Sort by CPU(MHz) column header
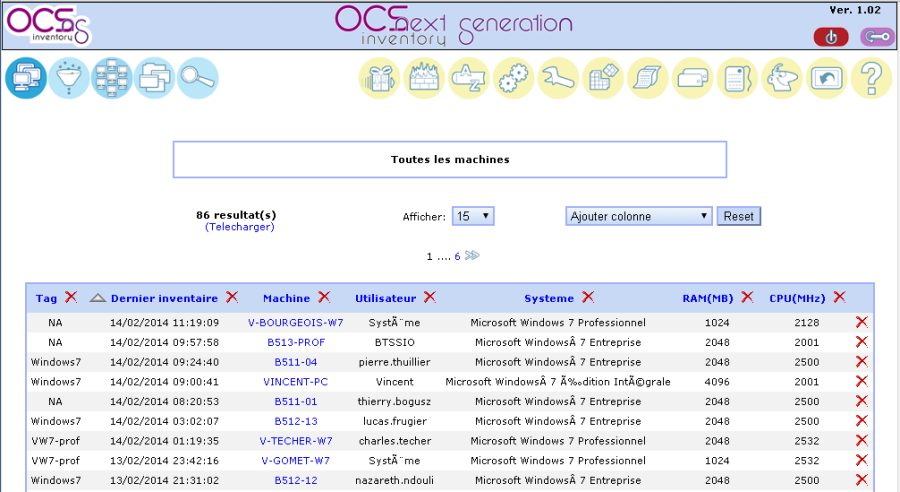900x492 pixels. [797, 299]
